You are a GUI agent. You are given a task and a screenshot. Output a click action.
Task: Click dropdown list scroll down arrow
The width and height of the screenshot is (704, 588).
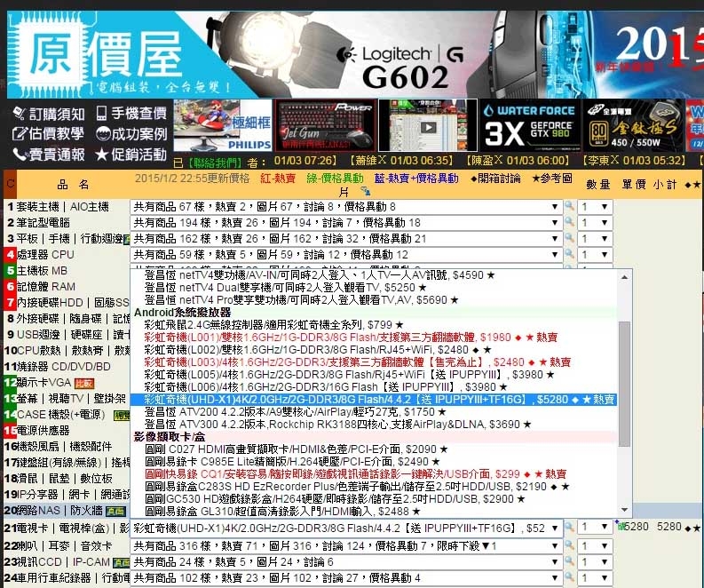[x=624, y=509]
